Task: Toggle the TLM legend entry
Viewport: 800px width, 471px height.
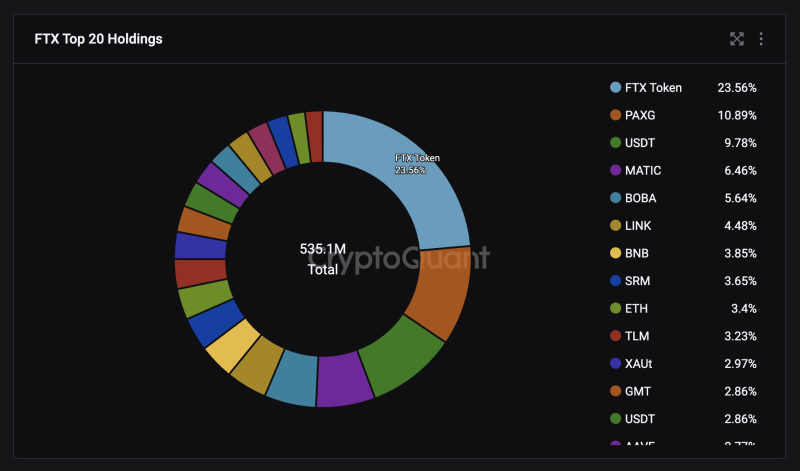Action: [683, 336]
